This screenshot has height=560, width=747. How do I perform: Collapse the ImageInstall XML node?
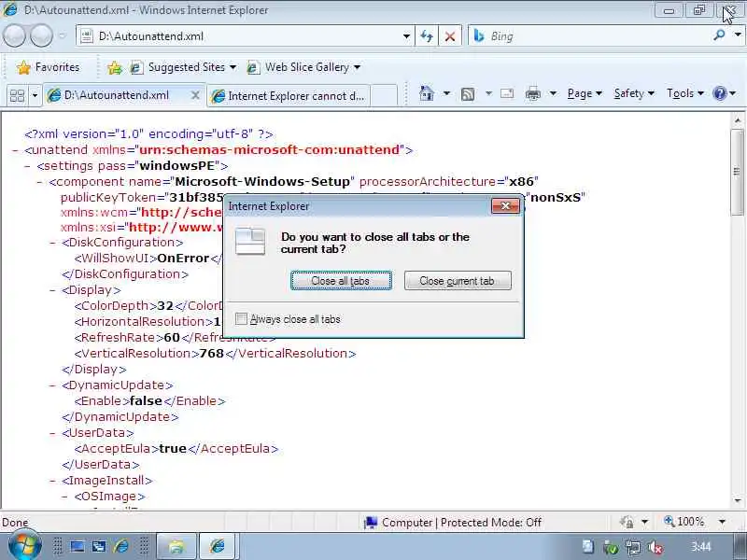coord(52,481)
